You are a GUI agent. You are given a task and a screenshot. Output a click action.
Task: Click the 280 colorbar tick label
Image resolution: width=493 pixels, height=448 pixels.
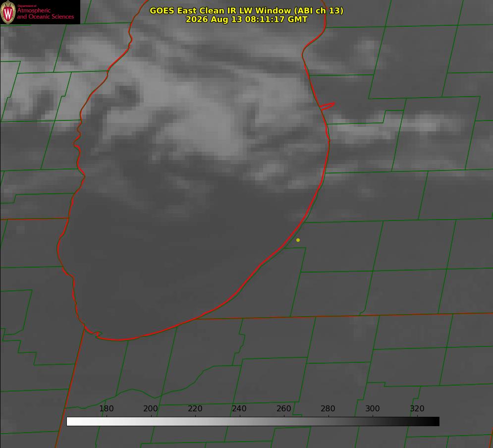click(328, 408)
